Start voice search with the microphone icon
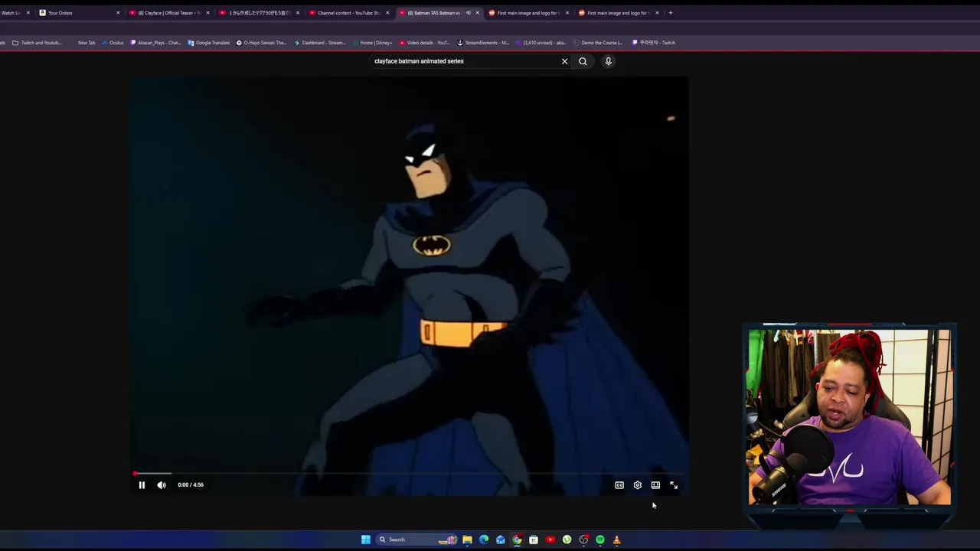Screen dimensions: 980x551 tap(609, 61)
